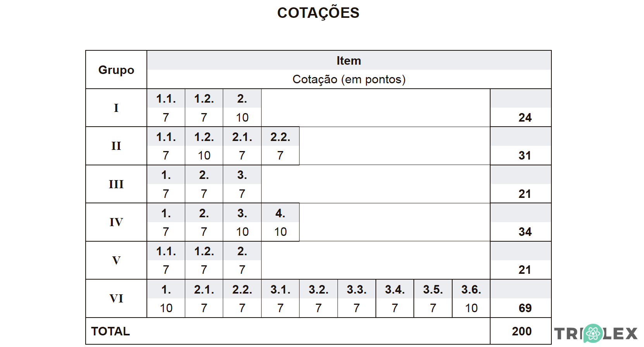Click group I row label
Screen dimensions: 644x347
116,108
